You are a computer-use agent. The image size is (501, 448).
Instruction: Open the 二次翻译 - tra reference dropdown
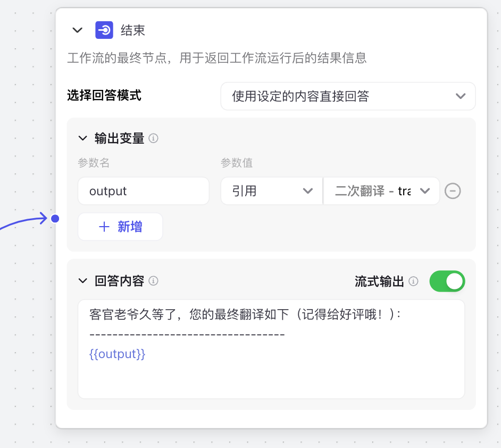click(381, 191)
